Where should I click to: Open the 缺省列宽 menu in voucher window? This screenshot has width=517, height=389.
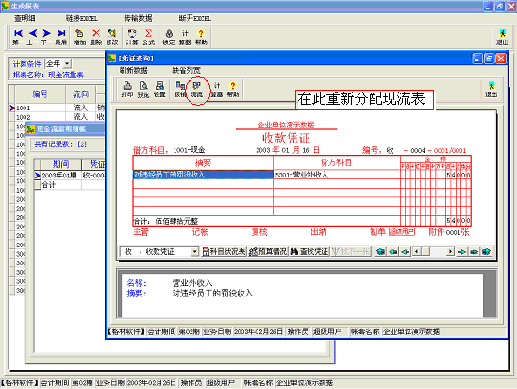click(186, 70)
